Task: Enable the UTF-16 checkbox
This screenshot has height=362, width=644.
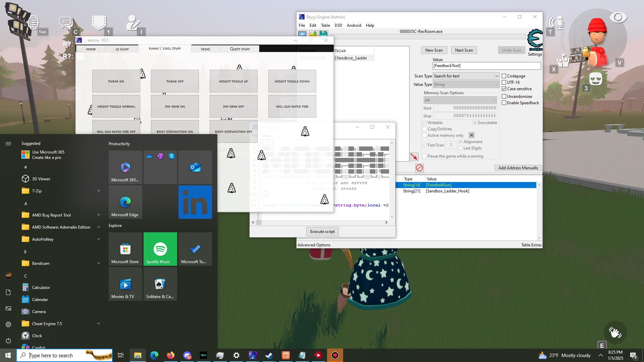Action: point(504,82)
